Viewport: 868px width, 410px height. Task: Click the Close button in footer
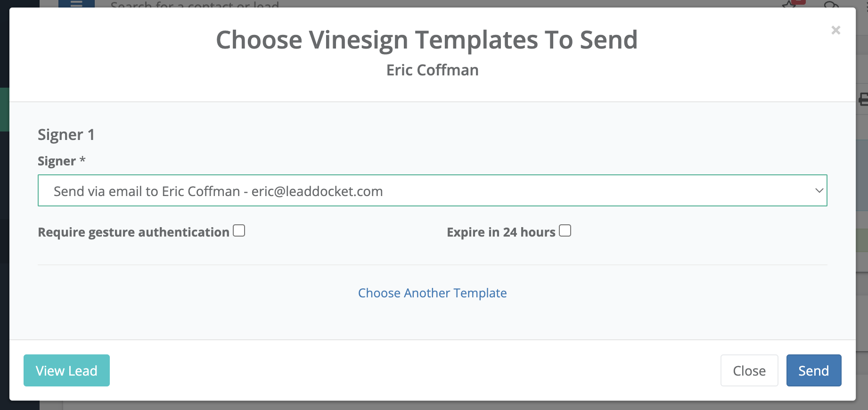pyautogui.click(x=749, y=370)
